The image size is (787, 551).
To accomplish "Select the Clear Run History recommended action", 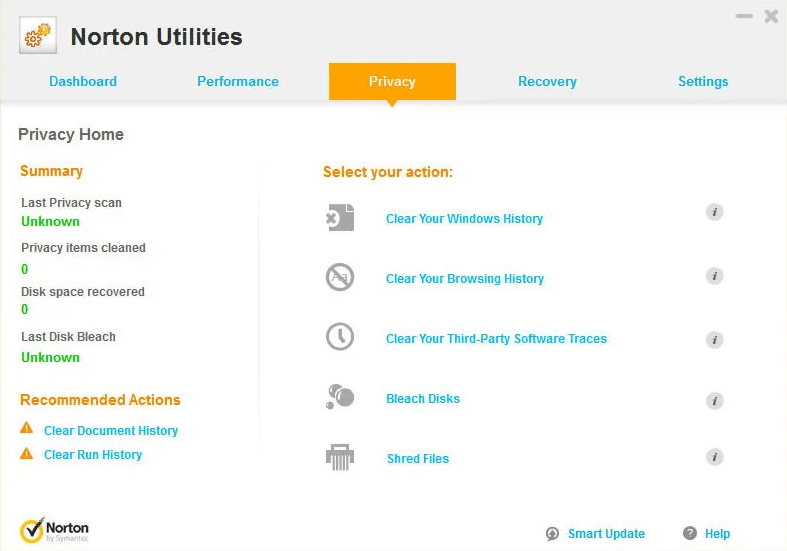I will (93, 454).
